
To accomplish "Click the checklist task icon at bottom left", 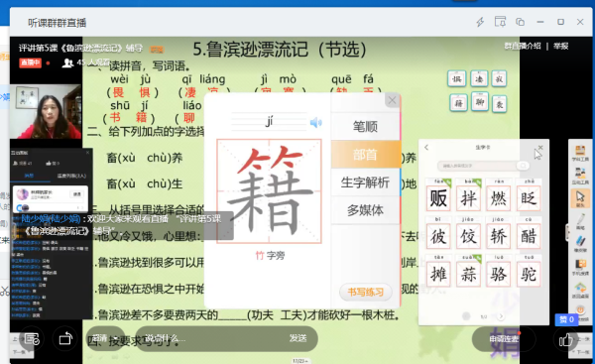I will pos(32,338).
